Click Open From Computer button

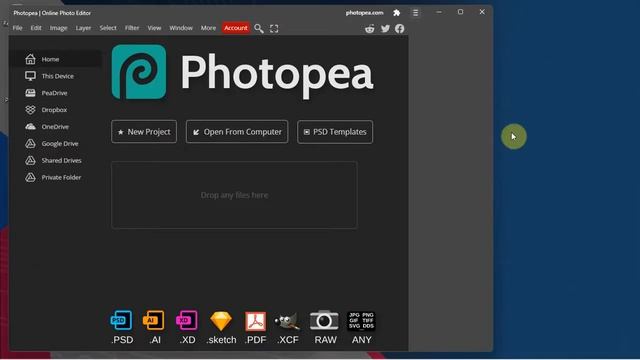point(237,132)
